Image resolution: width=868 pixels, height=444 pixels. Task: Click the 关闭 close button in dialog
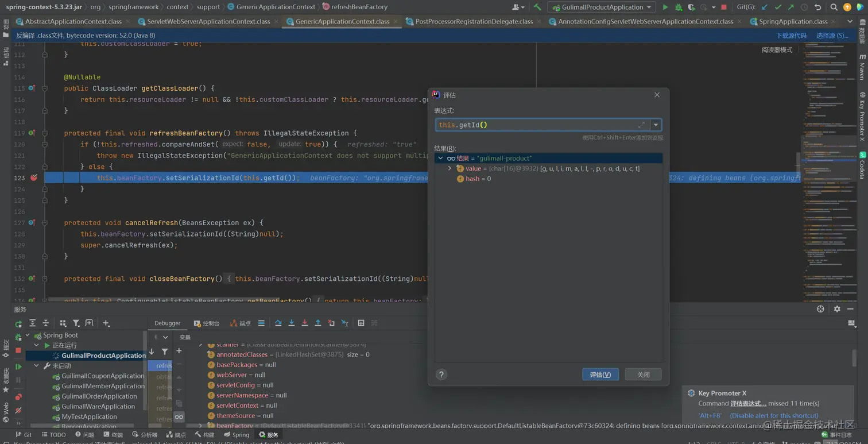(644, 374)
